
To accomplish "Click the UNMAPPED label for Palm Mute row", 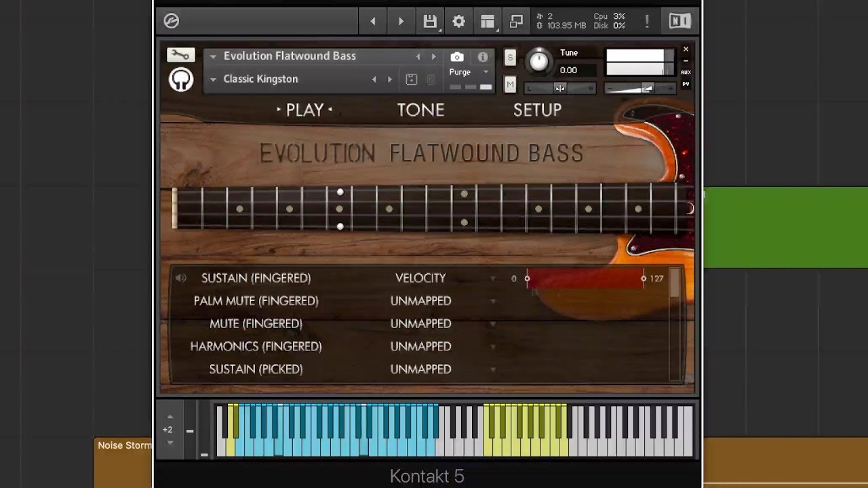I will click(420, 301).
